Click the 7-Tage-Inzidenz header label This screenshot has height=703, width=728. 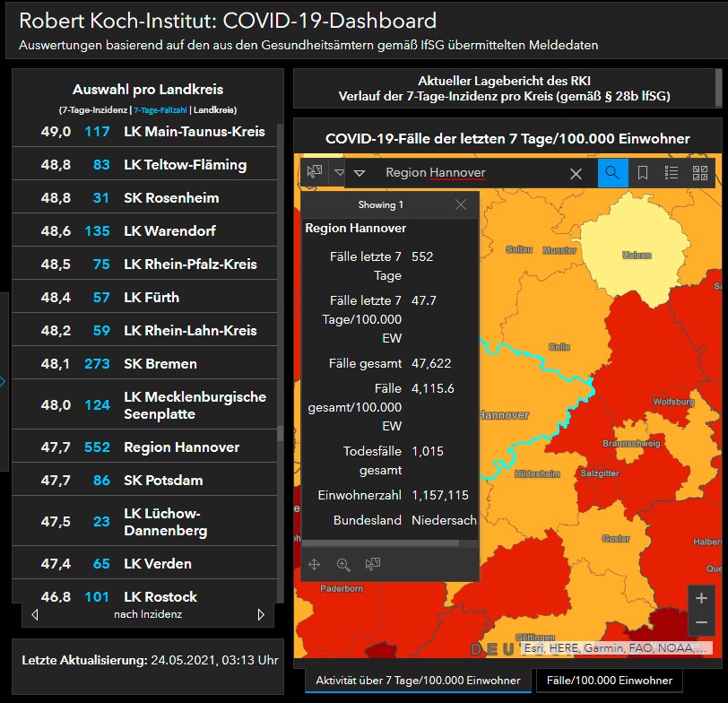pyautogui.click(x=93, y=110)
